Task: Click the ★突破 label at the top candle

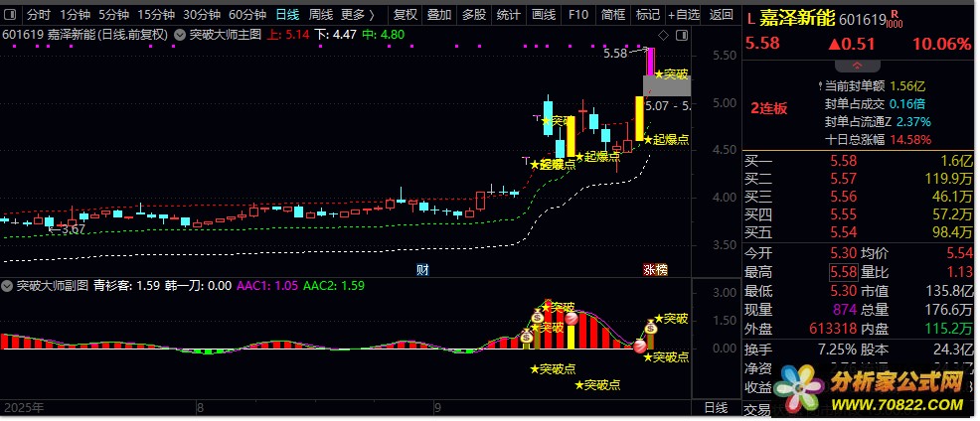Action: pyautogui.click(x=671, y=74)
